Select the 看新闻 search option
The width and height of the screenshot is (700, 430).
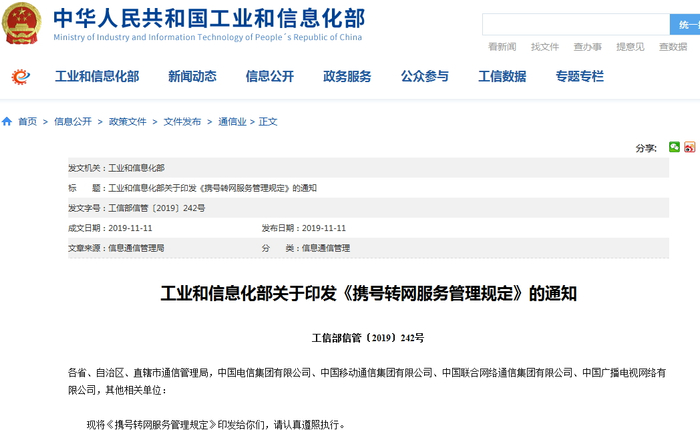tap(502, 47)
